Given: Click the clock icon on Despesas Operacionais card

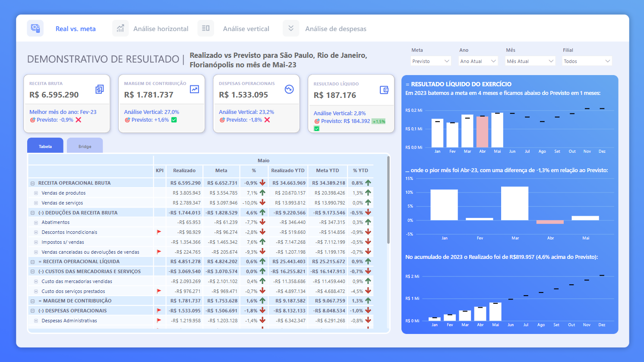Looking at the screenshot, I should [289, 89].
